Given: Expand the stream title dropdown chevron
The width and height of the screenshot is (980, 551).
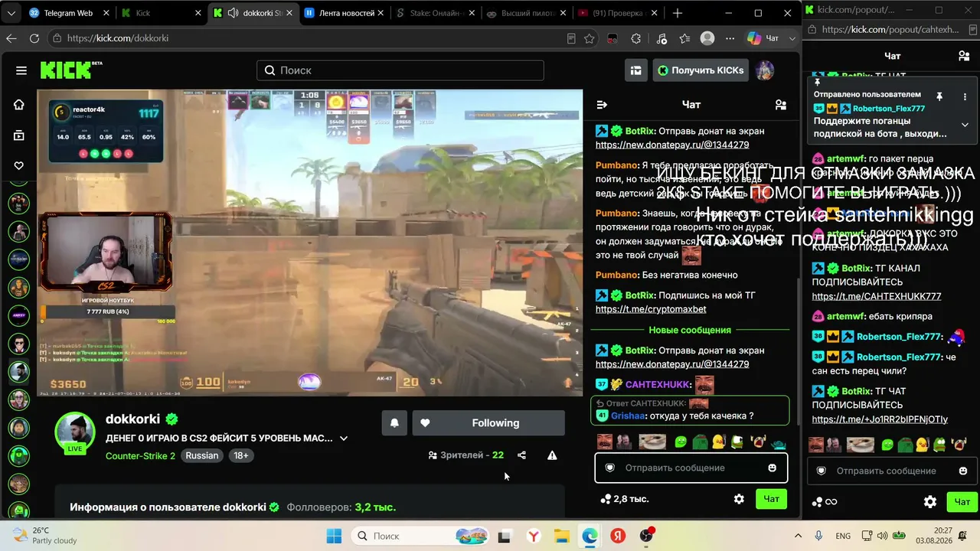Looking at the screenshot, I should [344, 439].
